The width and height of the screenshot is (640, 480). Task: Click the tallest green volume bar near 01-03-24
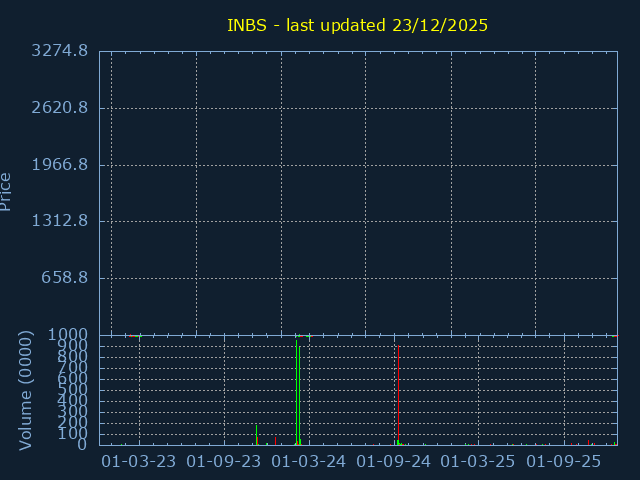click(x=297, y=392)
